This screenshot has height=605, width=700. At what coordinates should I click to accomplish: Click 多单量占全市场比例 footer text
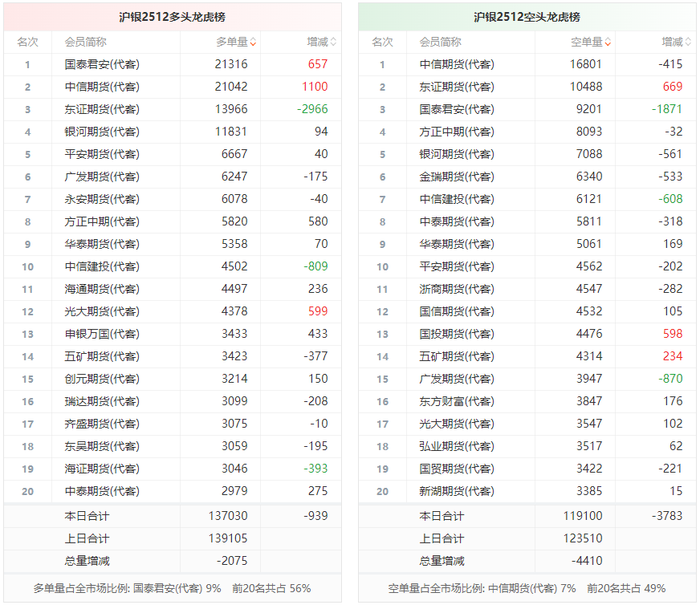coord(172,588)
